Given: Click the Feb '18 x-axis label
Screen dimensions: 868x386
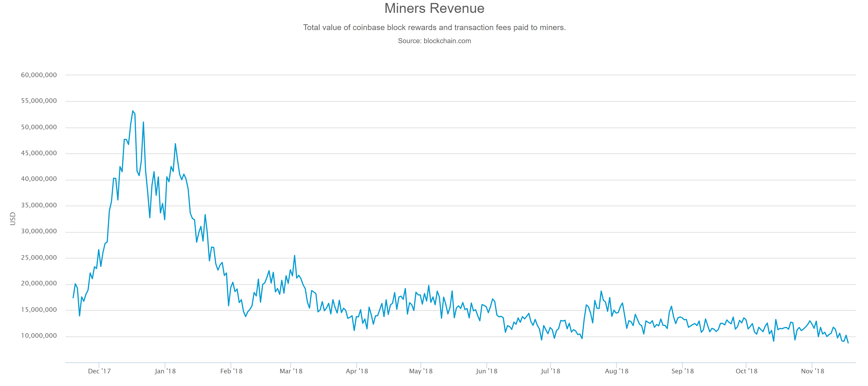Looking at the screenshot, I should pyautogui.click(x=231, y=371).
